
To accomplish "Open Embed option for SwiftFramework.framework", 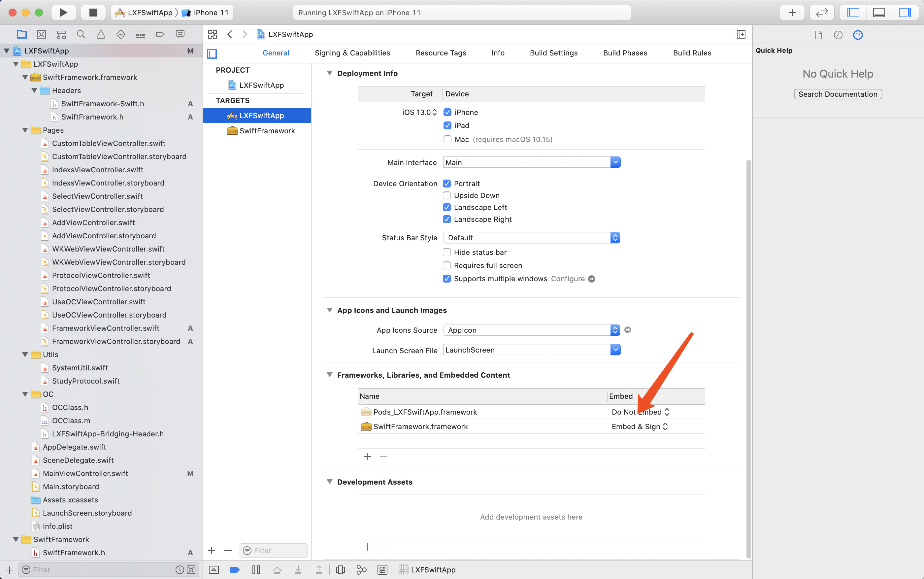I will click(640, 426).
